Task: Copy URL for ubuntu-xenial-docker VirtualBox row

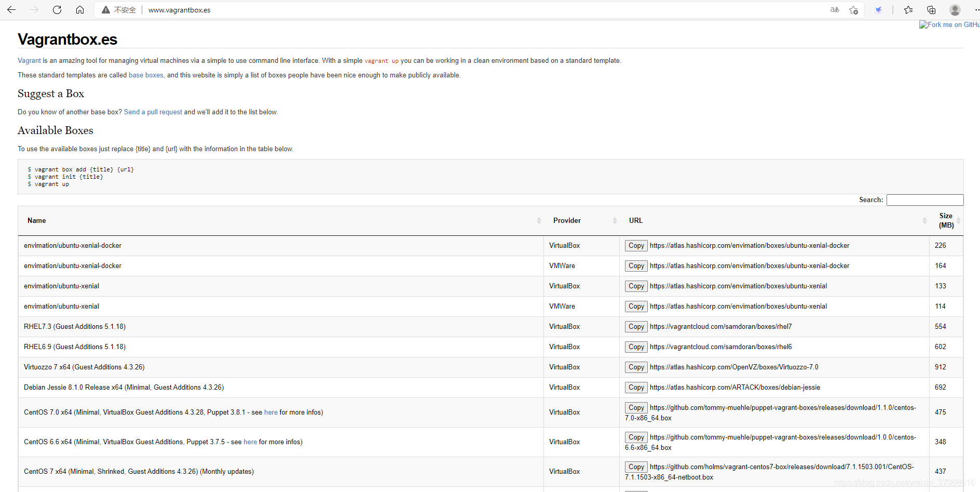Action: tap(636, 246)
